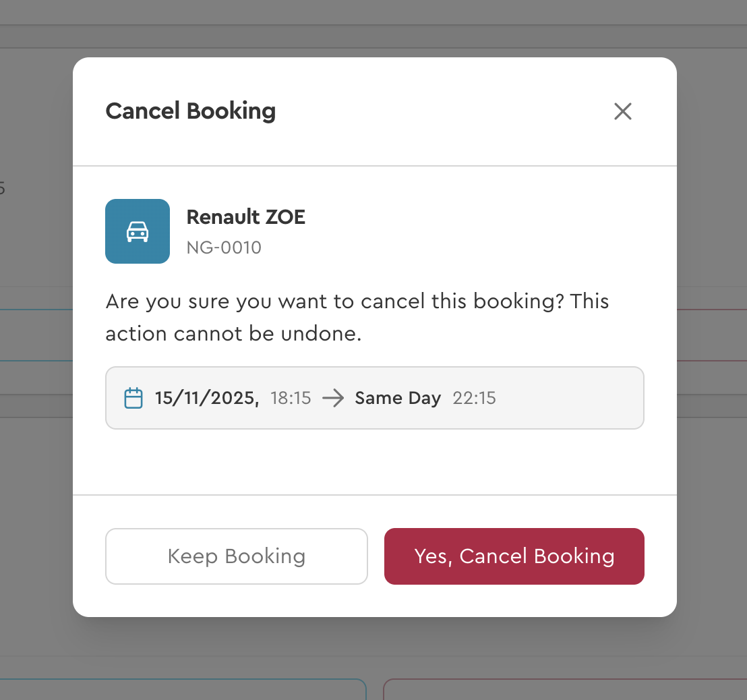747x700 pixels.
Task: Click the license plate NG-0010
Action: (x=224, y=247)
